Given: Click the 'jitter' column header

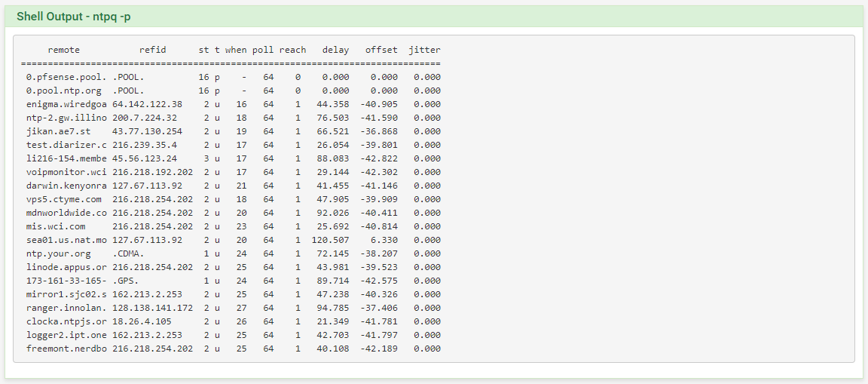Looking at the screenshot, I should pos(425,50).
